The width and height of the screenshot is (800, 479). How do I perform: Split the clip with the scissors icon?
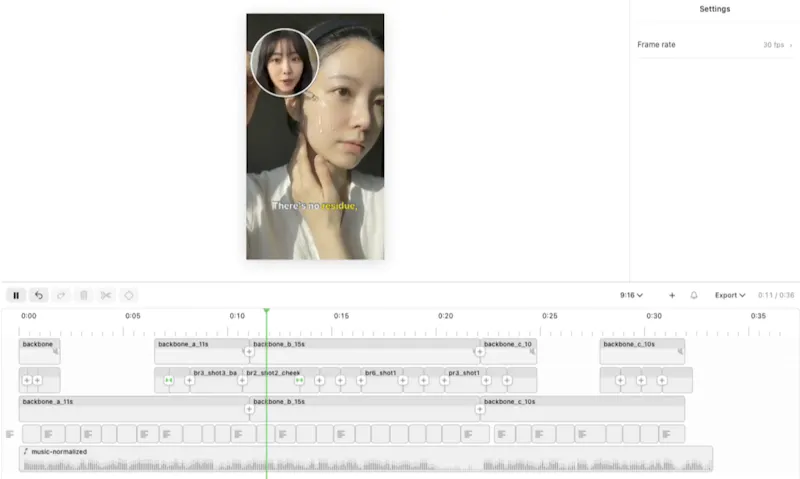(x=106, y=295)
